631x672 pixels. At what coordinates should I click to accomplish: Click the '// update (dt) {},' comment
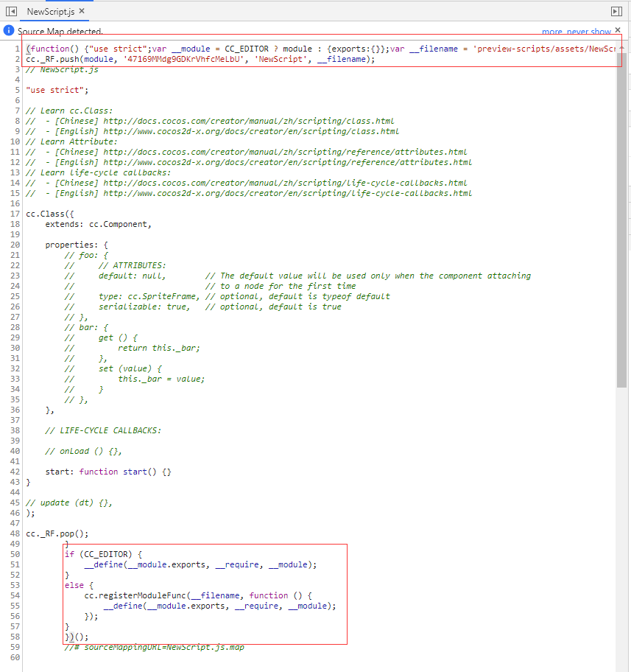(69, 503)
